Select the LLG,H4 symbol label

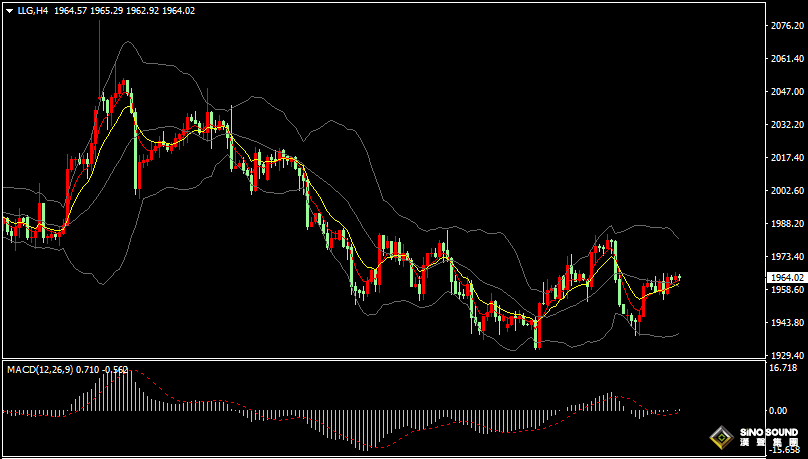(x=33, y=10)
